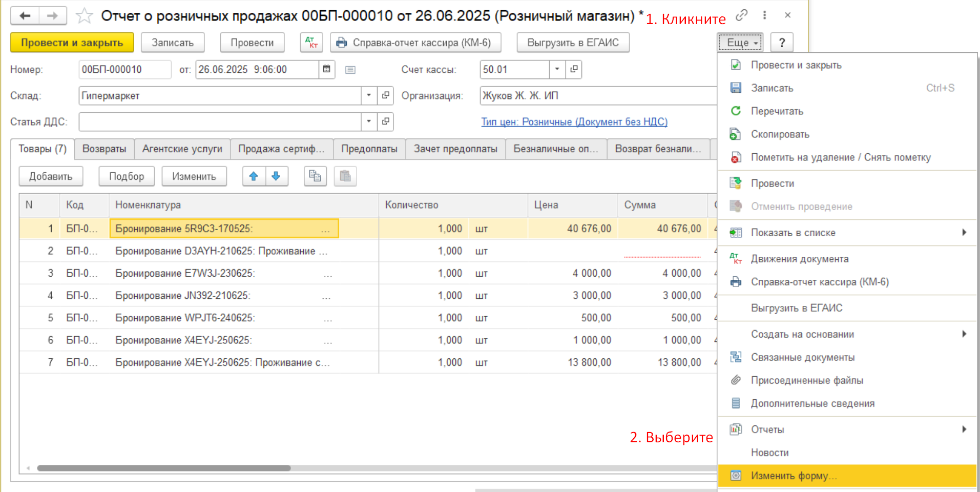The image size is (980, 492).
Task: Click the Номер input field
Action: pos(124,69)
